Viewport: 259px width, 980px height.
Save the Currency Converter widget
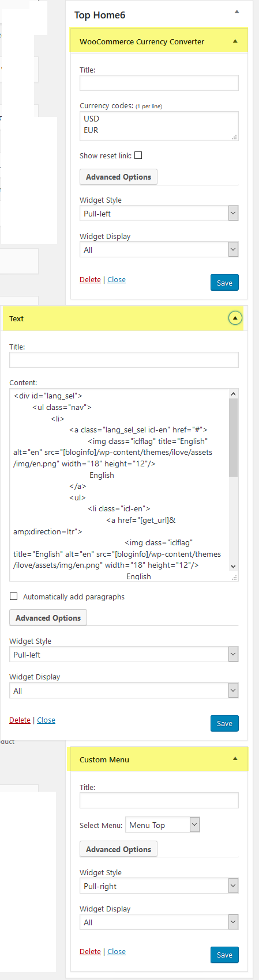click(x=224, y=283)
